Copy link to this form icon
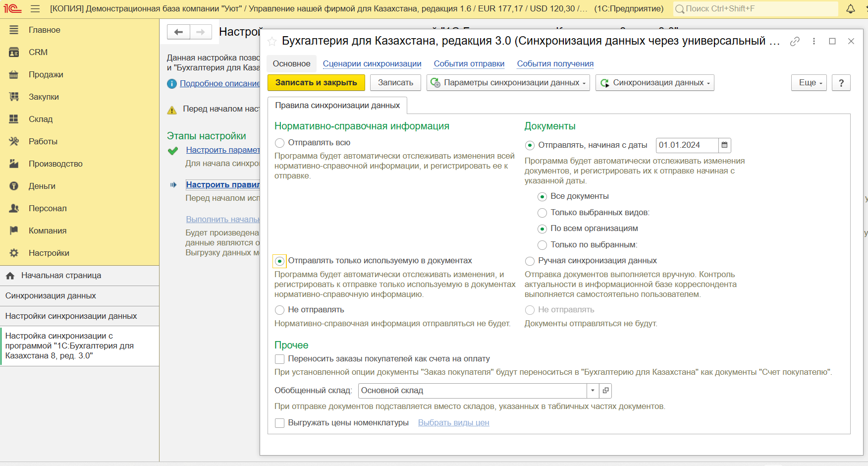 tap(795, 42)
